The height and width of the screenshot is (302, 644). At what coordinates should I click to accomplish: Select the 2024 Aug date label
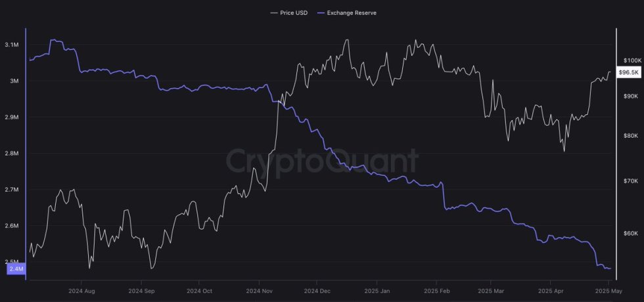pyautogui.click(x=81, y=290)
